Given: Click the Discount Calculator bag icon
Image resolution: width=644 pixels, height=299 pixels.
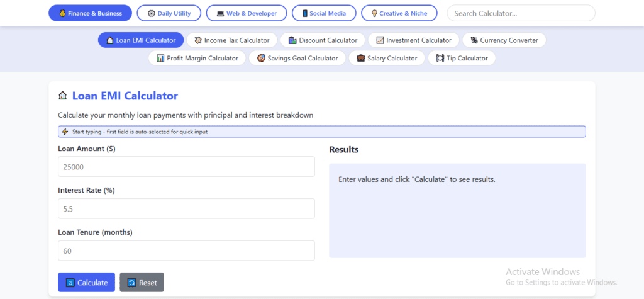Looking at the screenshot, I should [292, 40].
